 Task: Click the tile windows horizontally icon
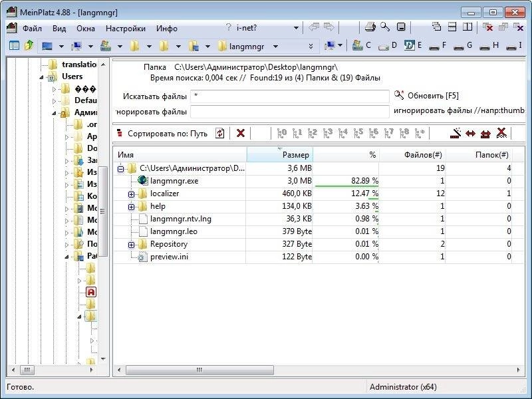452,27
